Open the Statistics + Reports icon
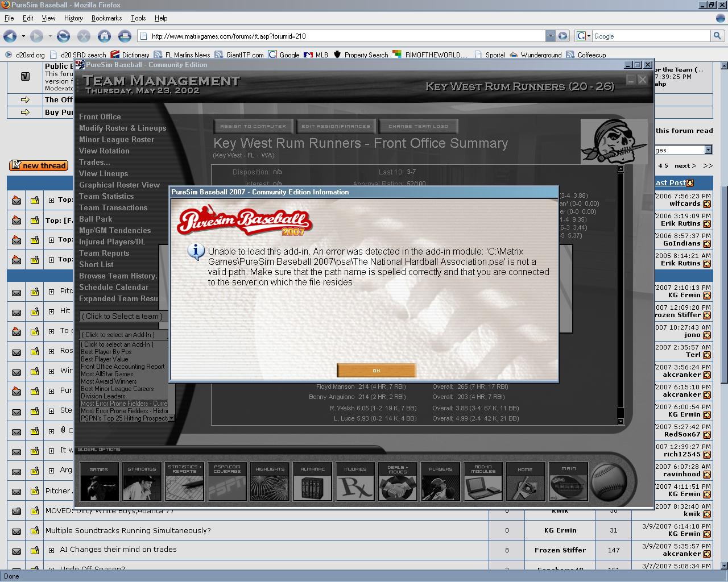 [x=184, y=481]
